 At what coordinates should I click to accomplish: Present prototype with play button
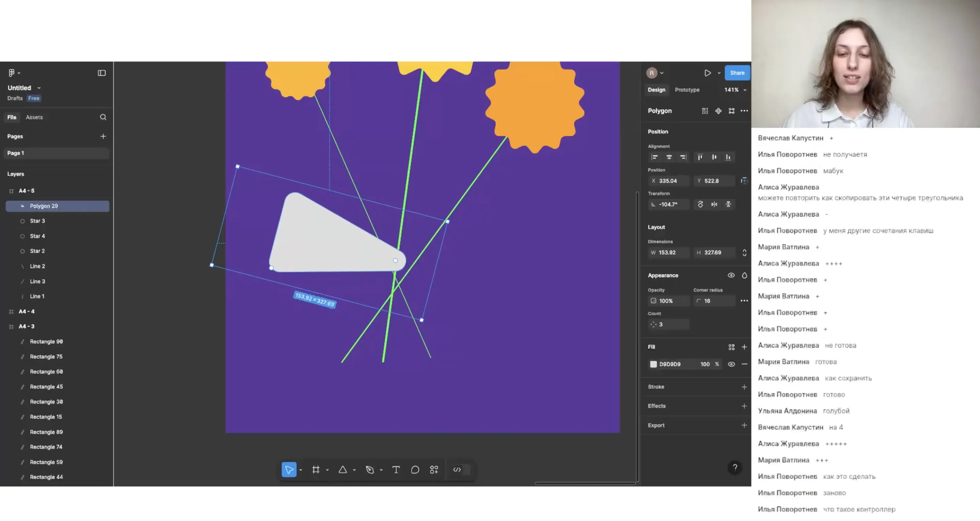point(707,73)
